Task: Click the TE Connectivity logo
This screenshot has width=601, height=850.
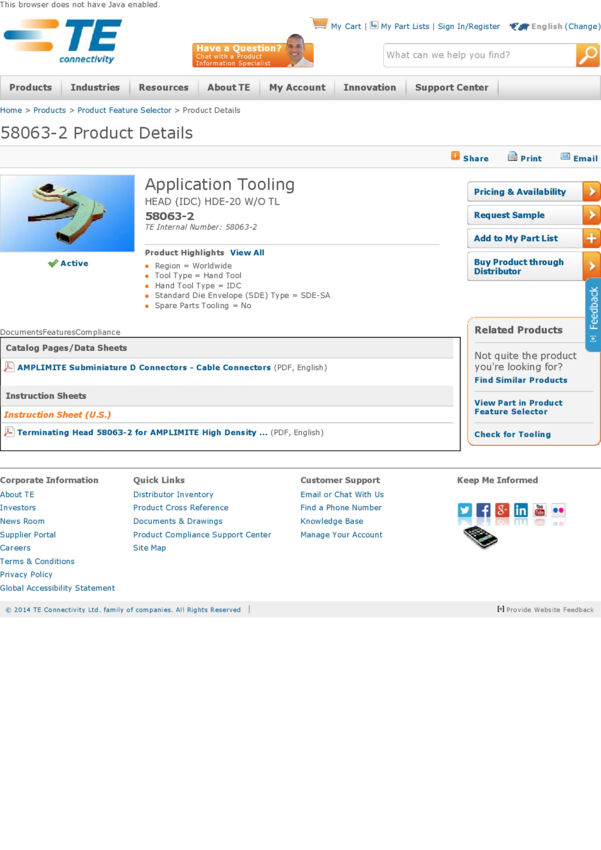Action: click(63, 42)
